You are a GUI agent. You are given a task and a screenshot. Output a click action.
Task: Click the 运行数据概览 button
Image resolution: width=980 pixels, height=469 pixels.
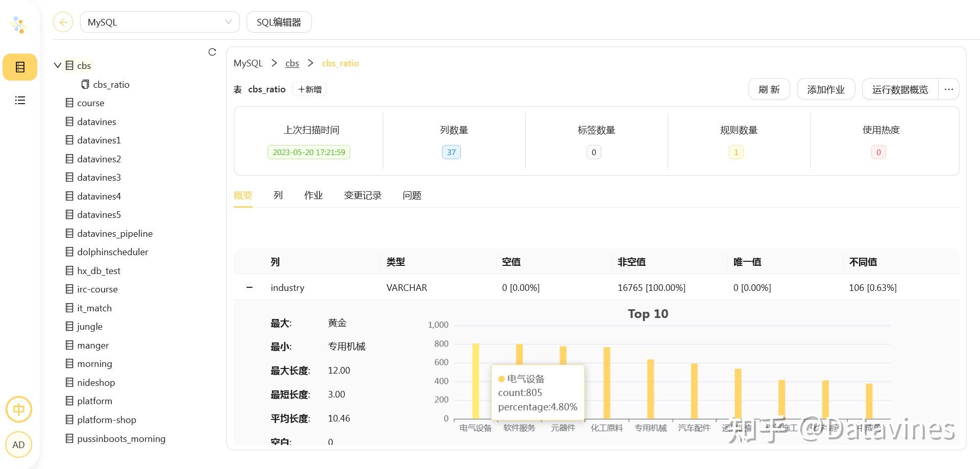click(900, 89)
